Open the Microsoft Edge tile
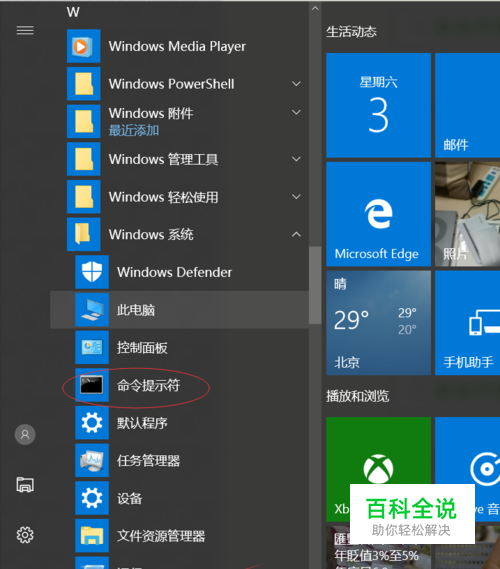 coord(378,214)
